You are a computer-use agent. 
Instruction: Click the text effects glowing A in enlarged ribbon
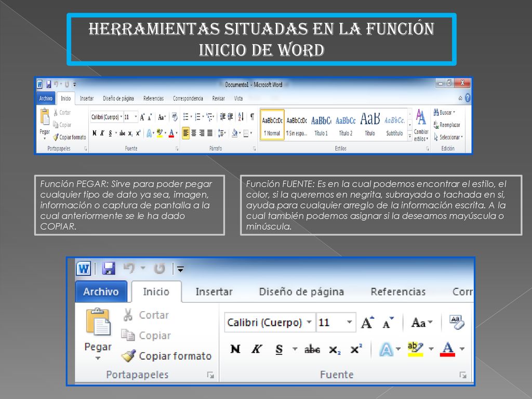386,349
